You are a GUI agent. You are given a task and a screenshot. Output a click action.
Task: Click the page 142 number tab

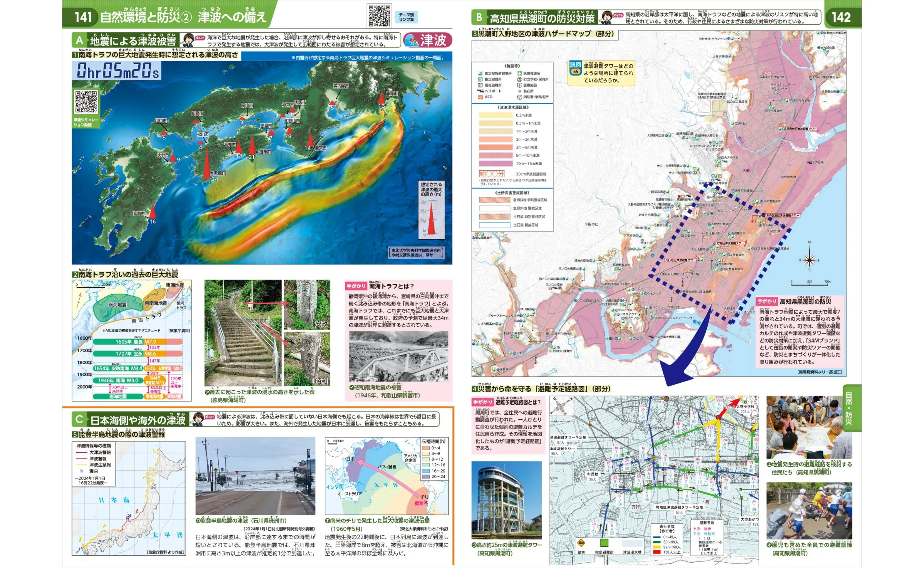tap(841, 17)
